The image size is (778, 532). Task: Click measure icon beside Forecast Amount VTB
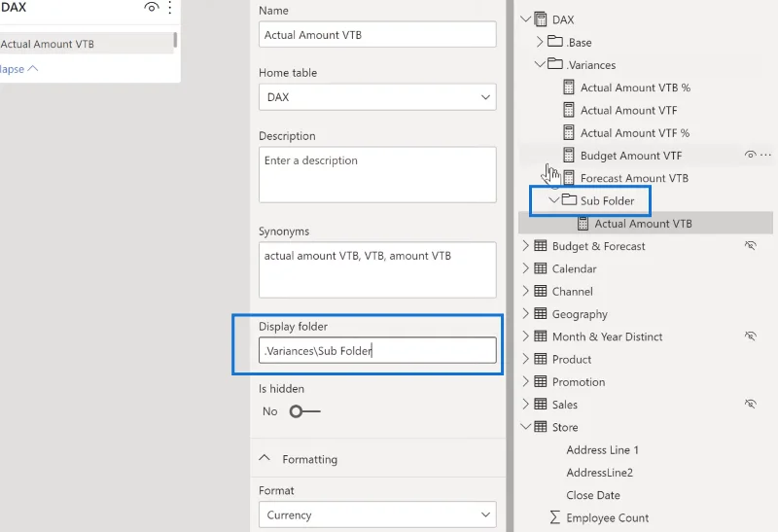pos(569,178)
